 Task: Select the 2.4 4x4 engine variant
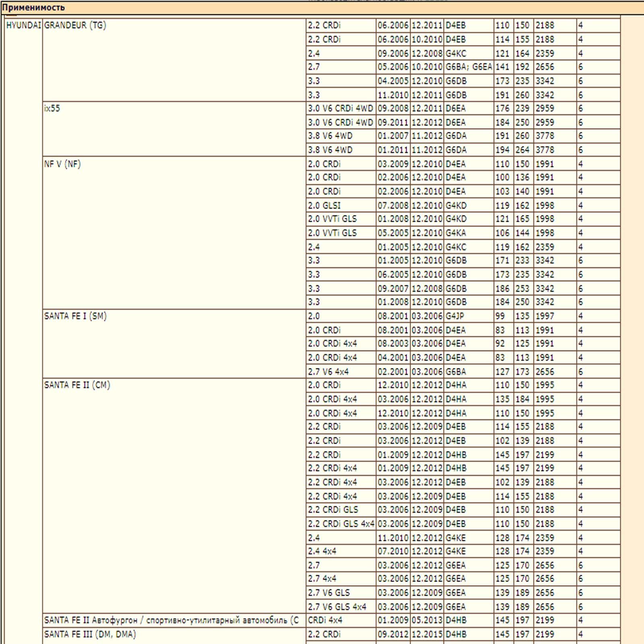click(322, 551)
